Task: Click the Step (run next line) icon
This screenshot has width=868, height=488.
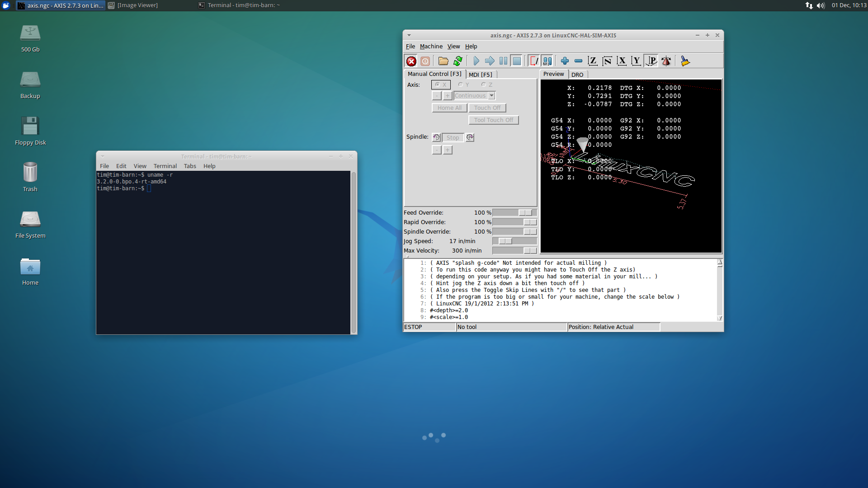Action: [490, 61]
